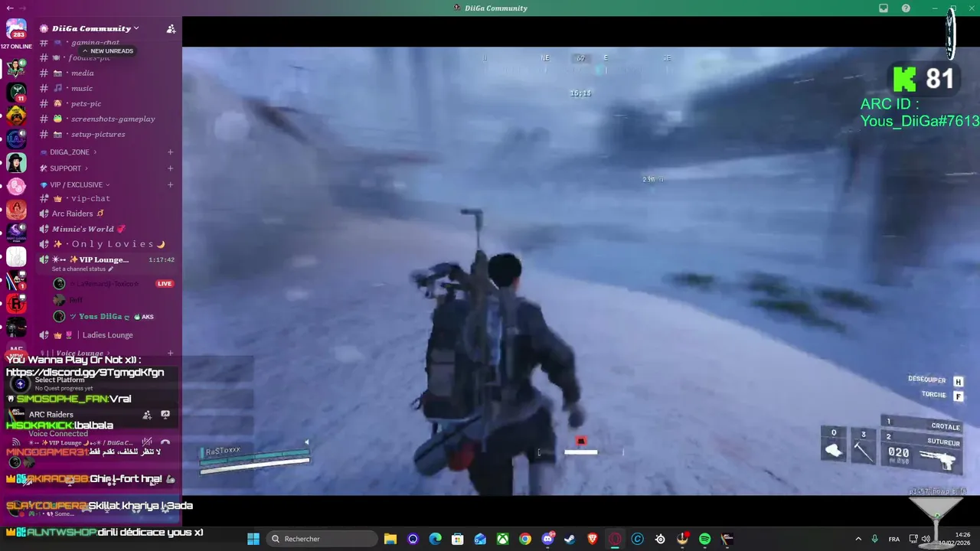
Task: Open the DiiGa Community server dropdown menu
Action: [95, 28]
